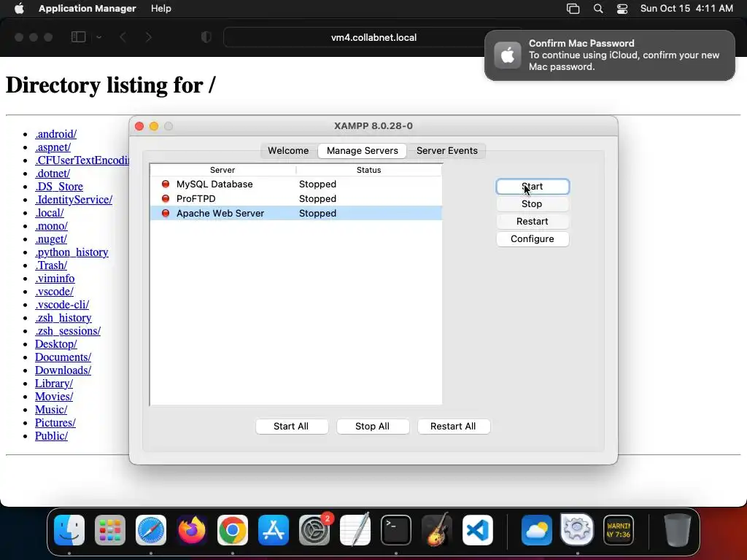The image size is (747, 560).
Task: Click Stop All servers
Action: pyautogui.click(x=372, y=426)
